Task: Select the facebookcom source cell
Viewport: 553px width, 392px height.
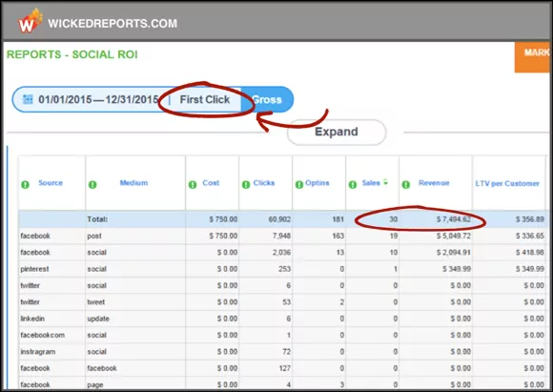Action: [x=42, y=335]
